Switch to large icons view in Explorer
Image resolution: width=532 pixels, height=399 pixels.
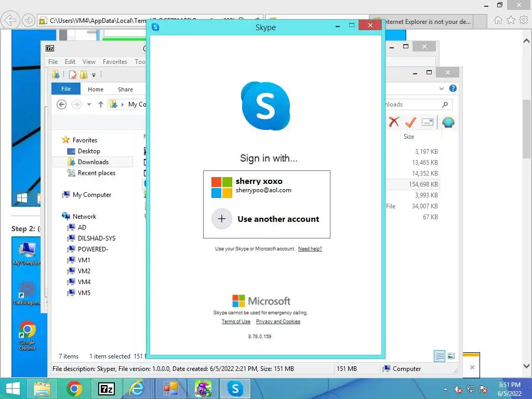tap(451, 356)
